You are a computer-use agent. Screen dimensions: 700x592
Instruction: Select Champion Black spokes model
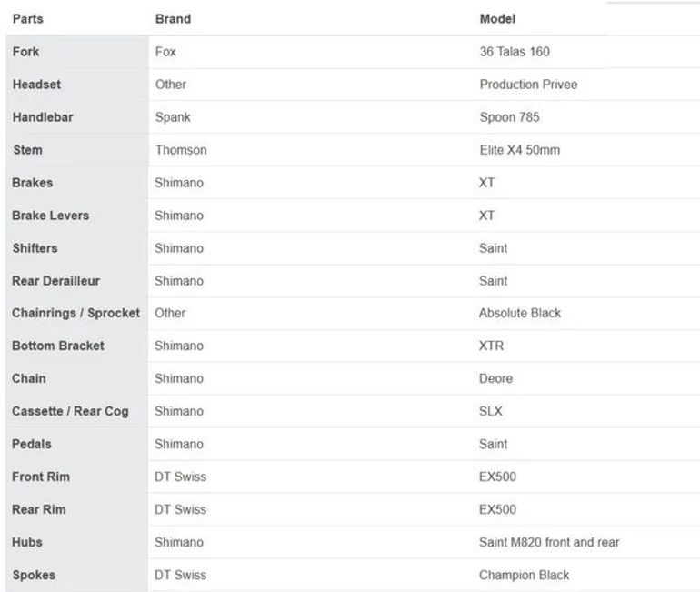click(x=524, y=575)
